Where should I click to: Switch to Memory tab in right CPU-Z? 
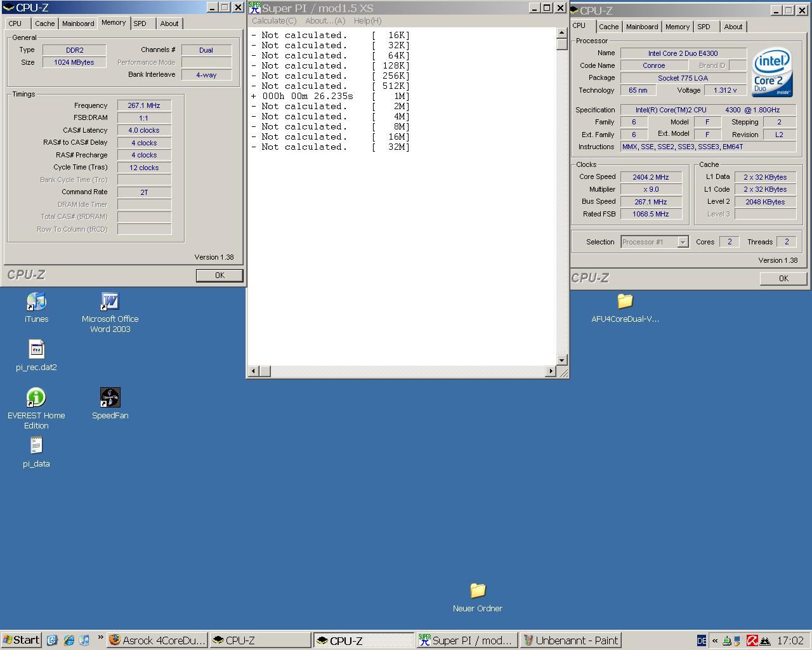[678, 27]
